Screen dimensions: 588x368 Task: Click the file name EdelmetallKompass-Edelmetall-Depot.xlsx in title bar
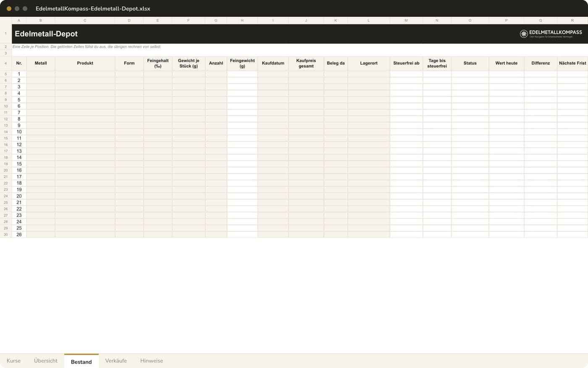click(93, 8)
